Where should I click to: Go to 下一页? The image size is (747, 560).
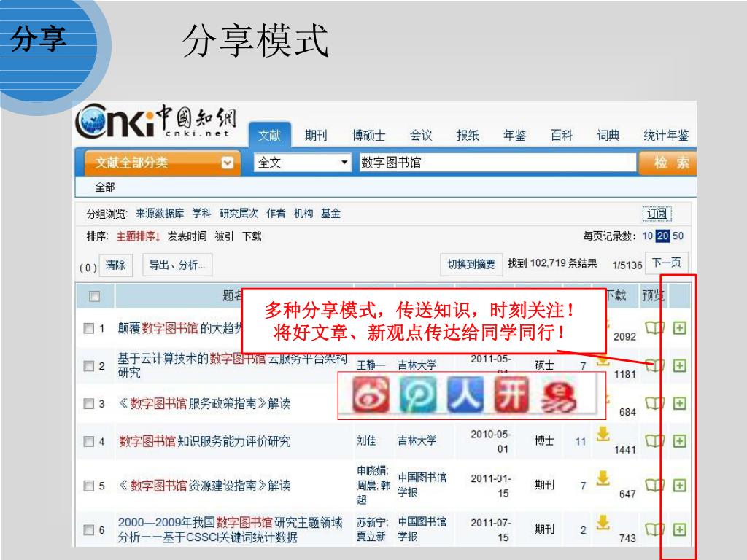667,262
